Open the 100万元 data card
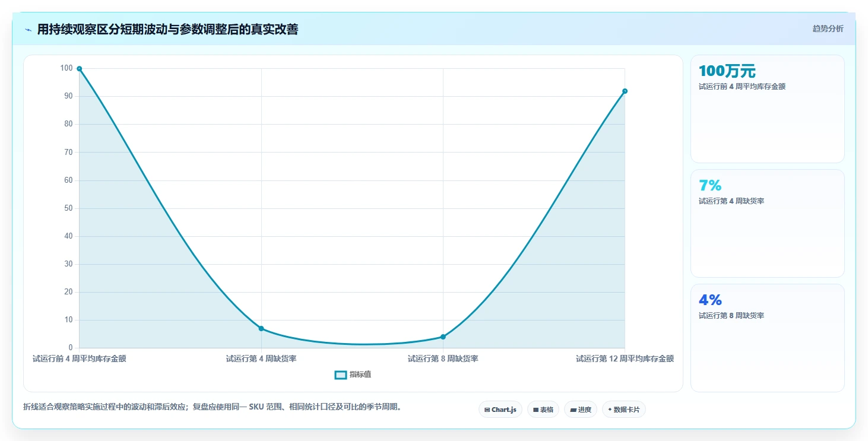 coord(767,109)
